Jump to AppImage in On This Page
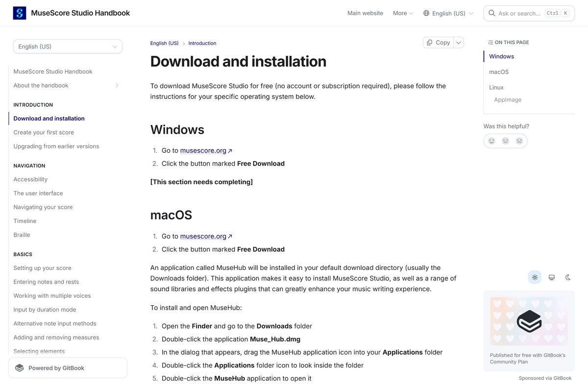Viewport: 588px width, 388px height. [508, 99]
